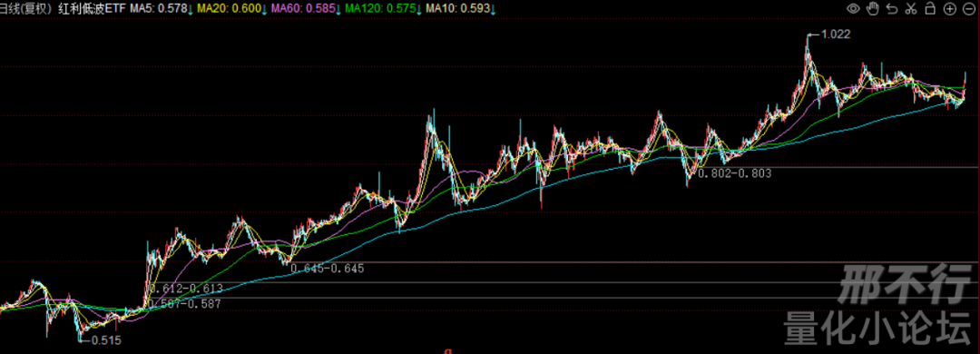
Task: Toggle the eye visibility icon
Action: (x=854, y=9)
